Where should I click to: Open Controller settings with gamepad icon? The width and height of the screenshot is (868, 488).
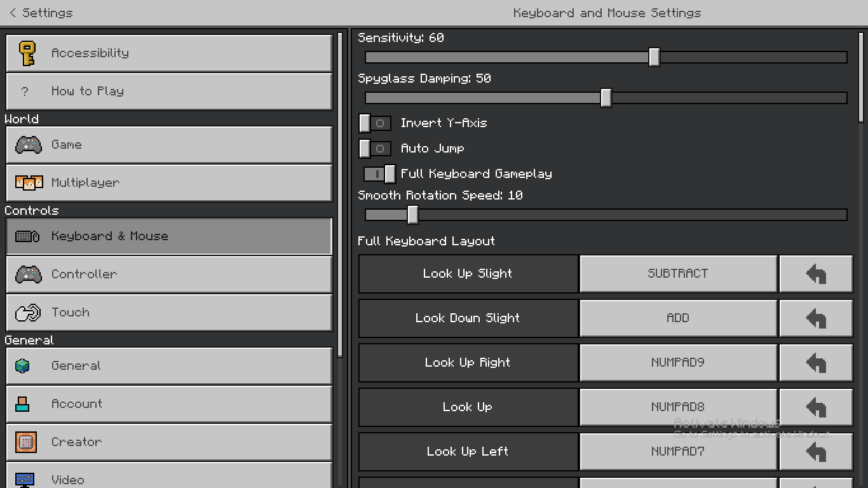point(169,274)
